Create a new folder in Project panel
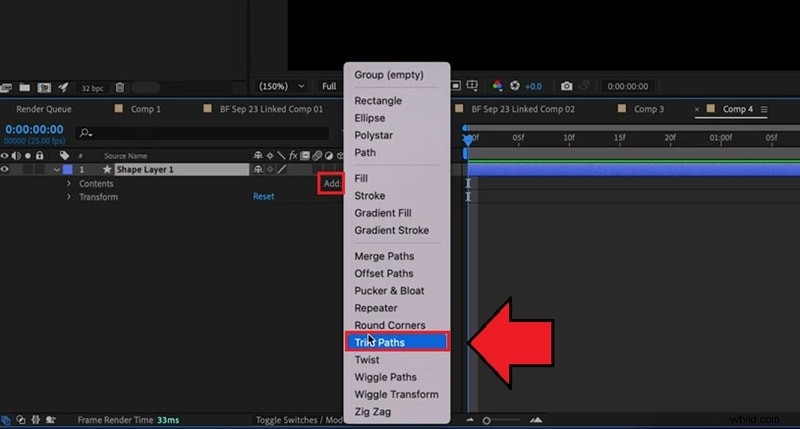 (x=24, y=87)
